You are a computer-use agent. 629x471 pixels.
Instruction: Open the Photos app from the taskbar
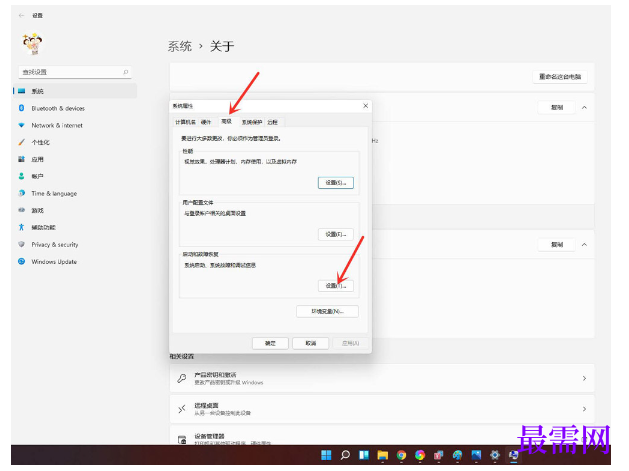[476, 455]
